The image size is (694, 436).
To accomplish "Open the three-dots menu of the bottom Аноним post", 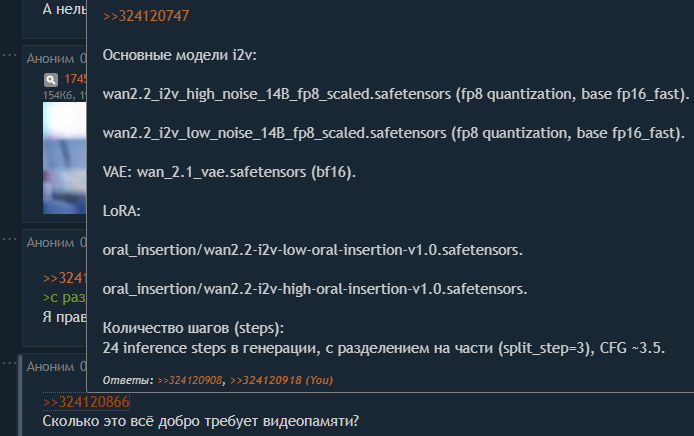I will click(9, 363).
